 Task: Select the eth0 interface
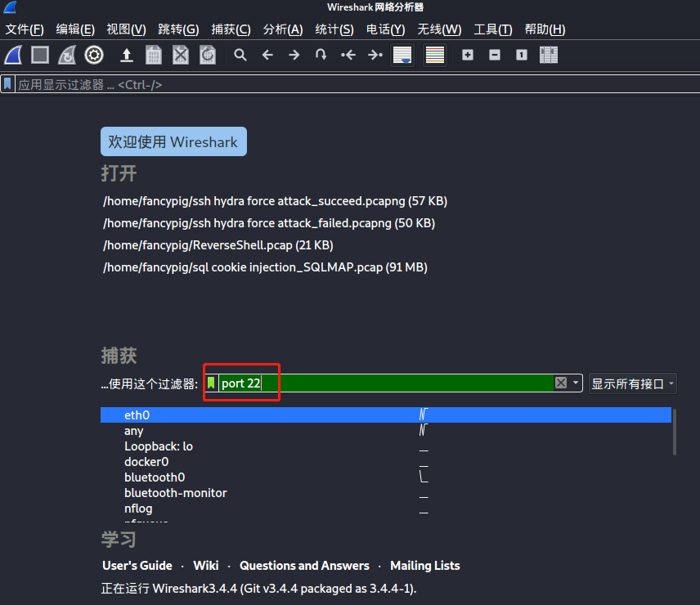386,415
